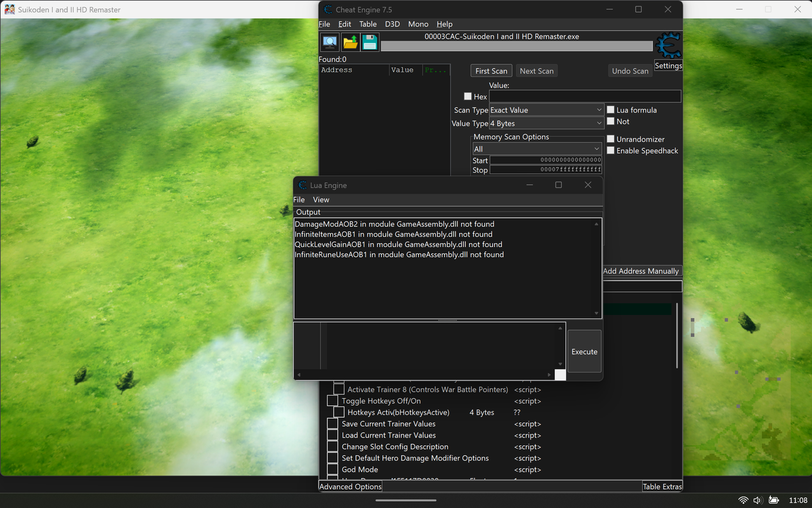Click the Lua output scrollbar up arrow
812x508 pixels.
pyautogui.click(x=596, y=224)
